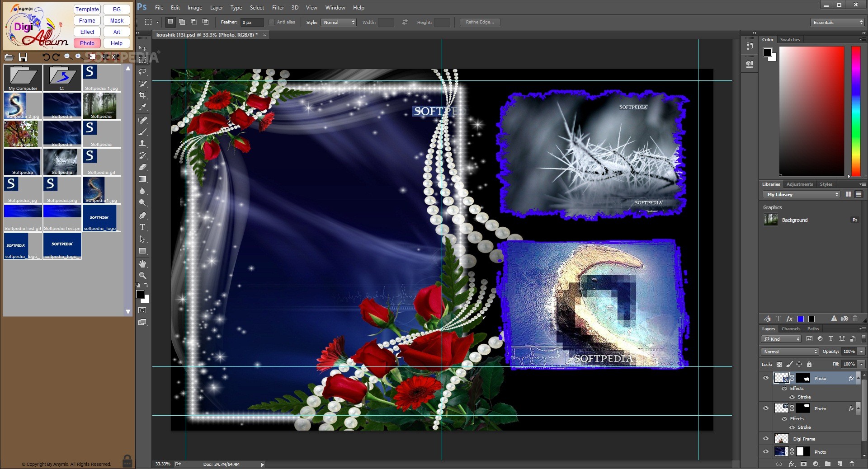The width and height of the screenshot is (868, 469).
Task: Toggle layer filtering switch on or off
Action: point(863,338)
